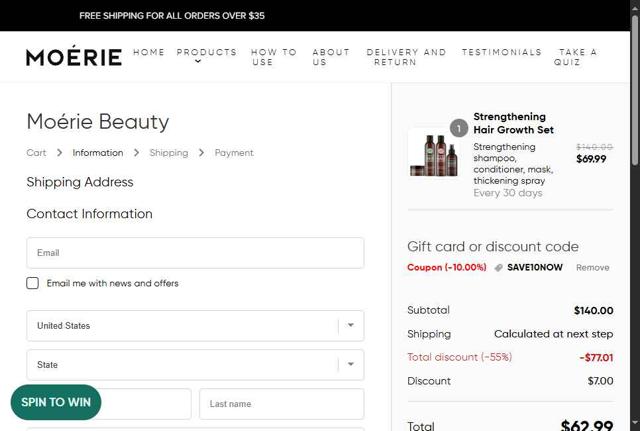Image resolution: width=640 pixels, height=431 pixels.
Task: Click 'Calculated at next step' shipping text
Action: 553,334
